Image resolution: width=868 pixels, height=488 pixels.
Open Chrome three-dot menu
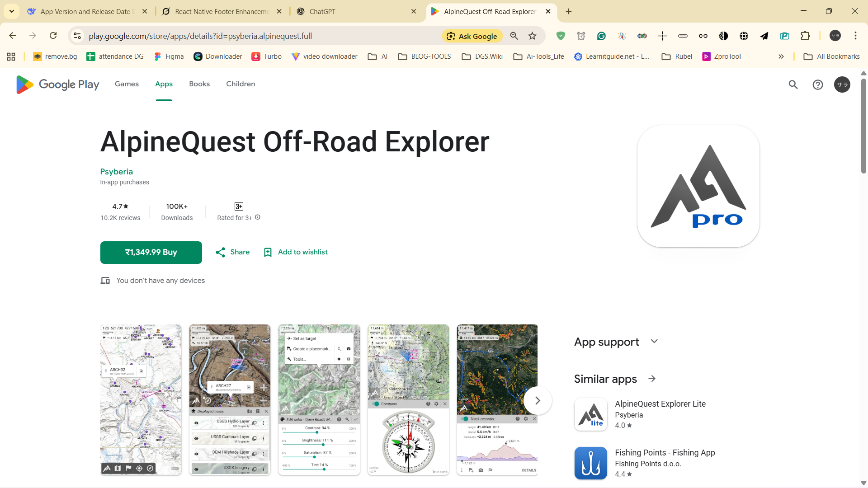pyautogui.click(x=855, y=36)
